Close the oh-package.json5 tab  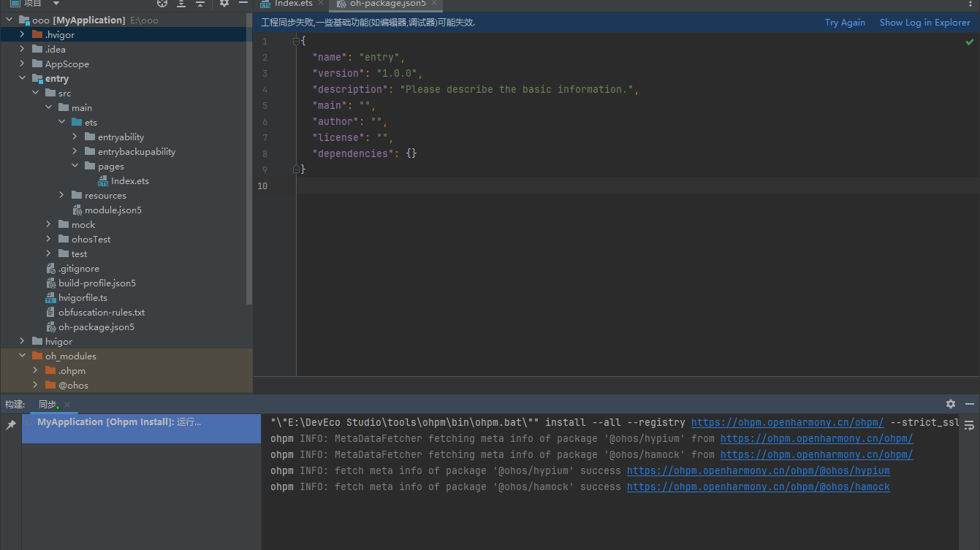[433, 4]
